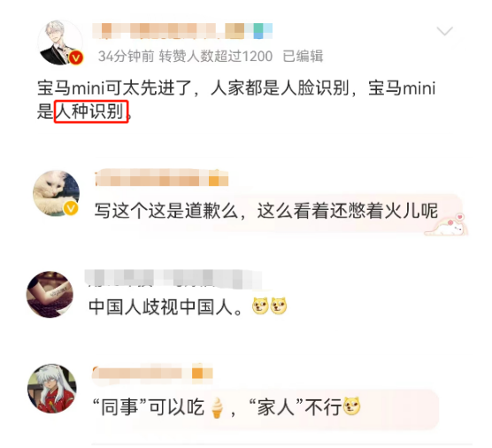Open the third commenter's blurred username
Image resolution: width=492 pixels, height=448 pixels.
(x=152, y=374)
